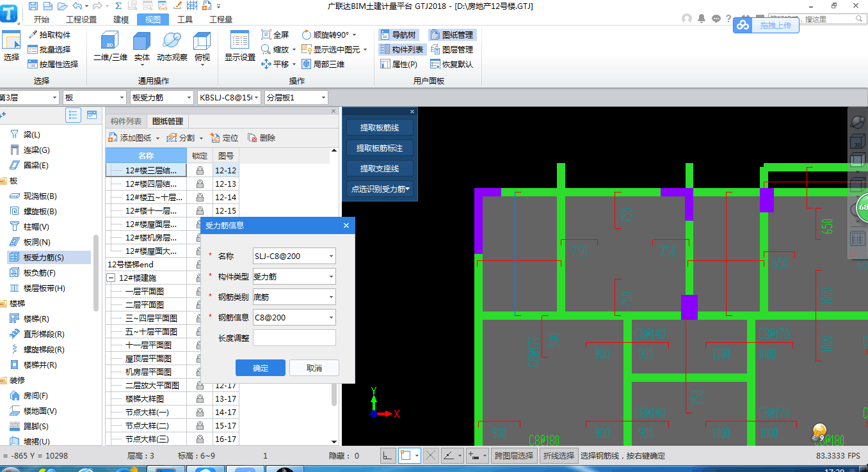Click the 定位 locate drawing button

coord(225,138)
